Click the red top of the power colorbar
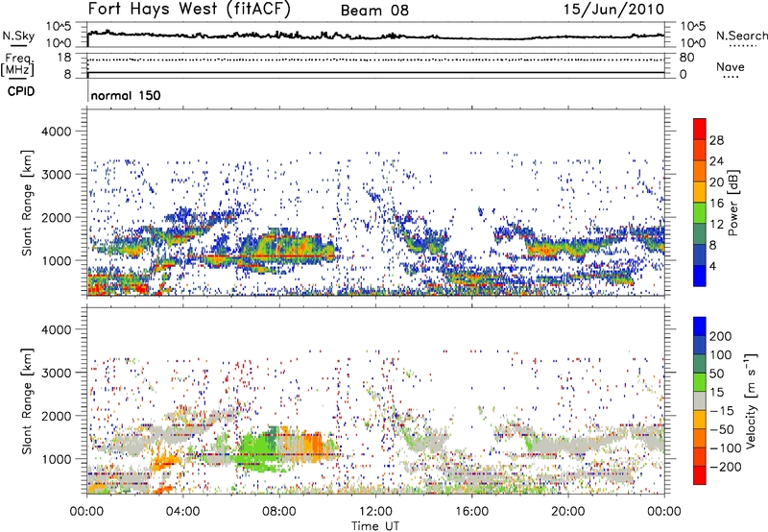Image resolution: width=768 pixels, height=532 pixels. point(700,129)
